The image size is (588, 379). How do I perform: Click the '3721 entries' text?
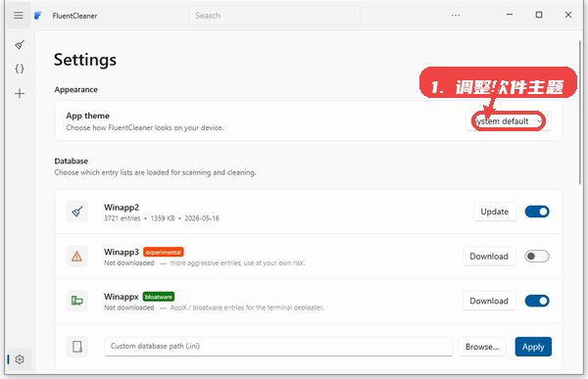pyautogui.click(x=122, y=218)
